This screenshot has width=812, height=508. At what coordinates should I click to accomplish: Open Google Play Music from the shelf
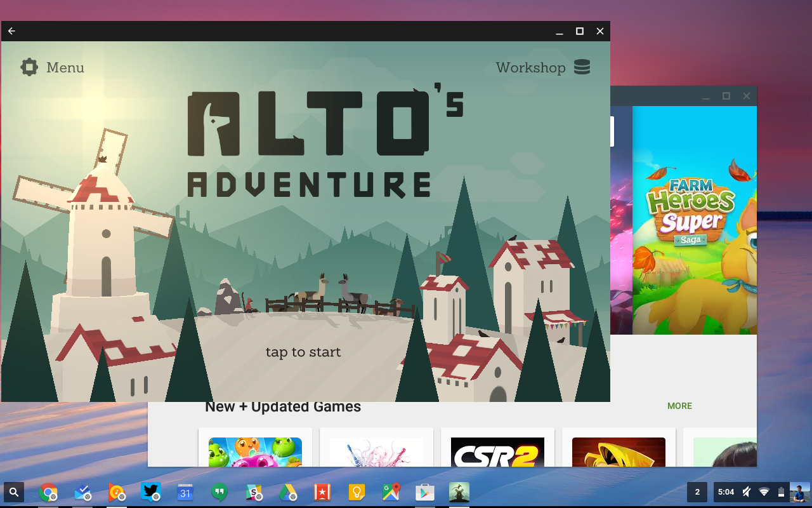click(117, 492)
